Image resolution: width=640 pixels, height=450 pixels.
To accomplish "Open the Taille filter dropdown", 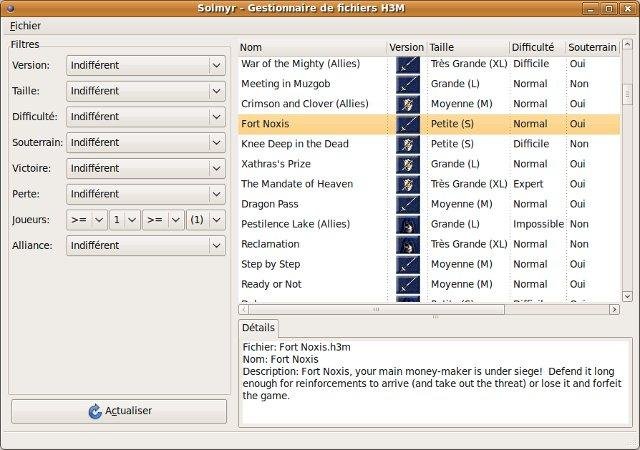I will tap(146, 91).
